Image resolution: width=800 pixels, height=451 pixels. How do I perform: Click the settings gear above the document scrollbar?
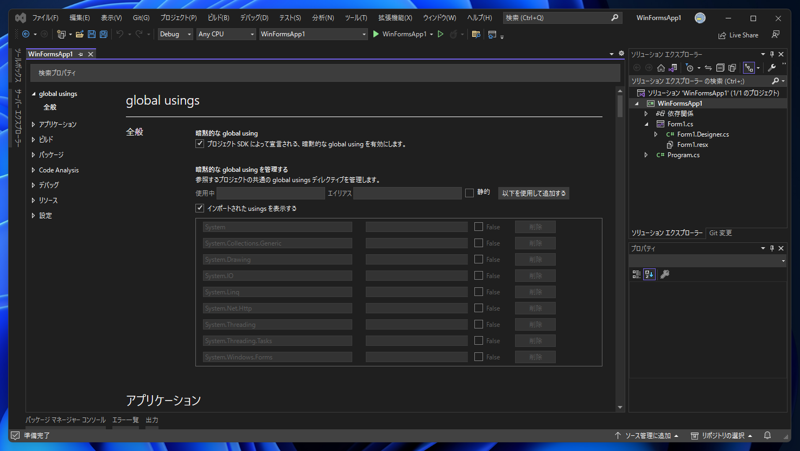[621, 54]
